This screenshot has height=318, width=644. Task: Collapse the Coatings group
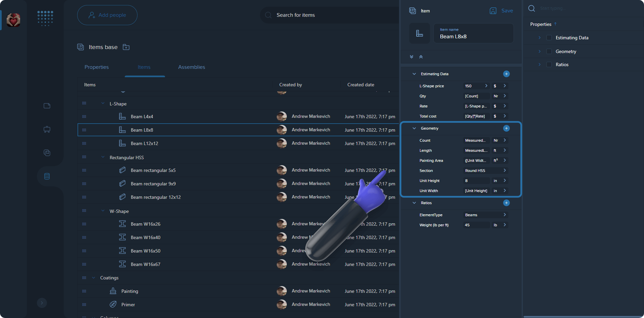click(x=94, y=277)
